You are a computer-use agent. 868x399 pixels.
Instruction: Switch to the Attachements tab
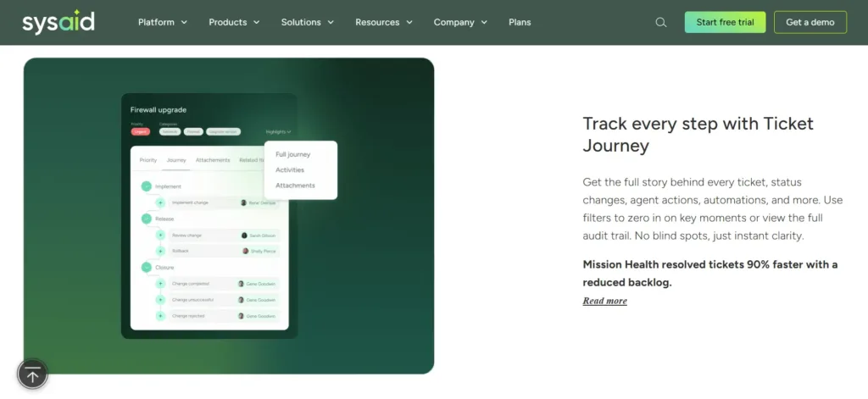(213, 160)
